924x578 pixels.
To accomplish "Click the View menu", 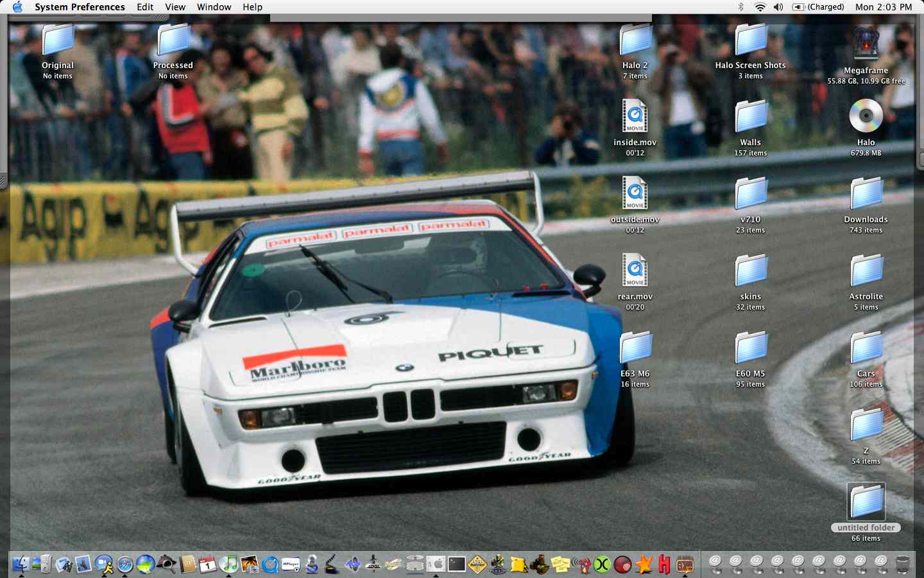I will click(175, 7).
